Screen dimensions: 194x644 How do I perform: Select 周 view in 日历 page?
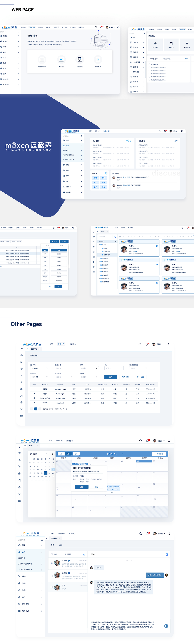pos(61,454)
